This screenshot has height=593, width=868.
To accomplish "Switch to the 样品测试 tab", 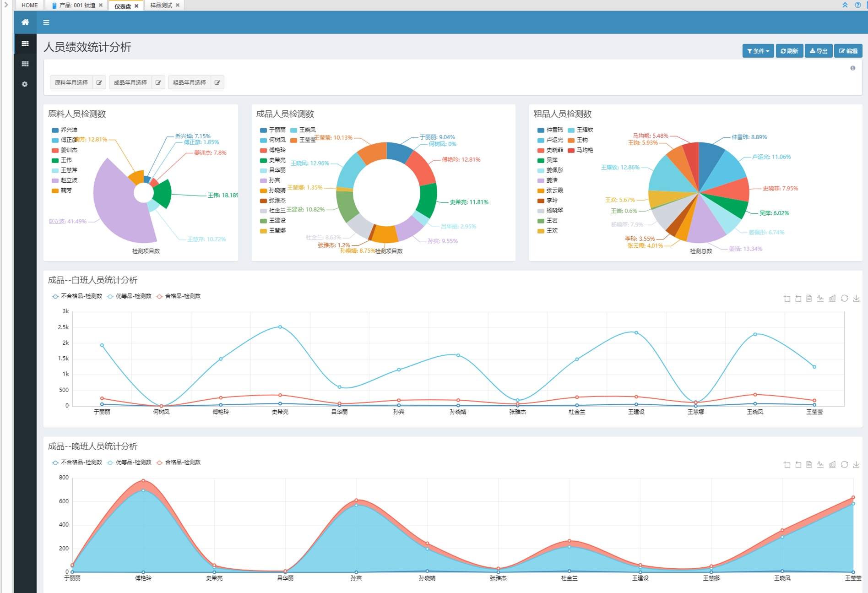I will [161, 5].
